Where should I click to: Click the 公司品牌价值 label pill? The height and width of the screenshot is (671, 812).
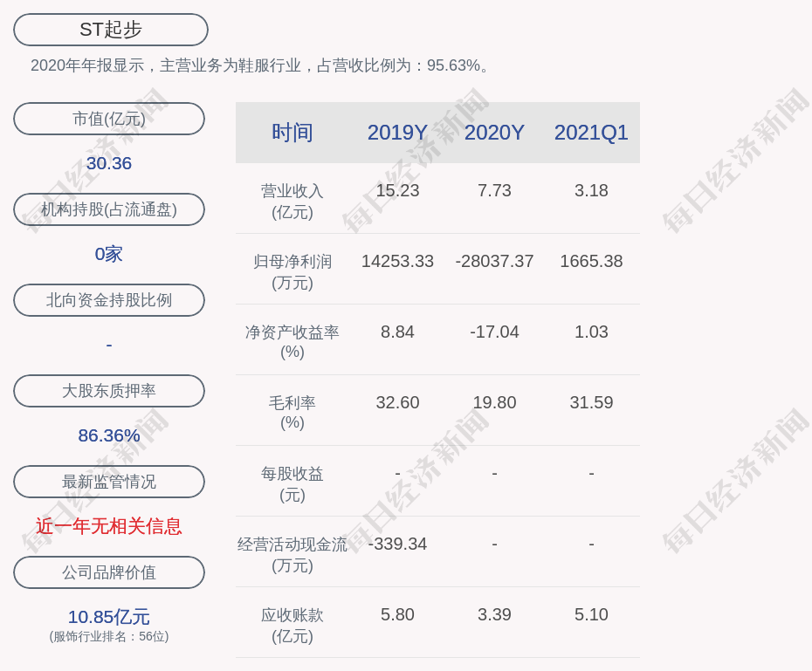[109, 572]
